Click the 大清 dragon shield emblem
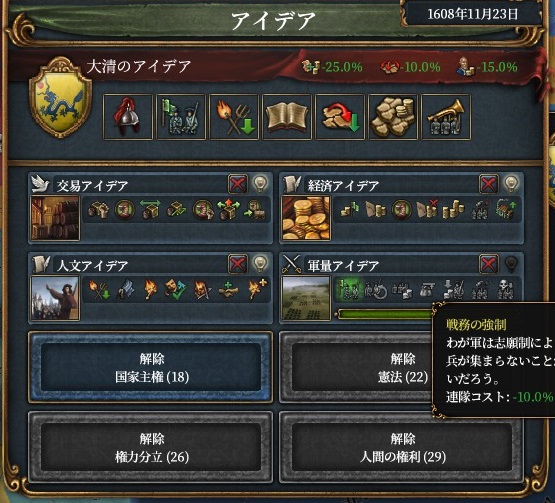 (x=61, y=98)
